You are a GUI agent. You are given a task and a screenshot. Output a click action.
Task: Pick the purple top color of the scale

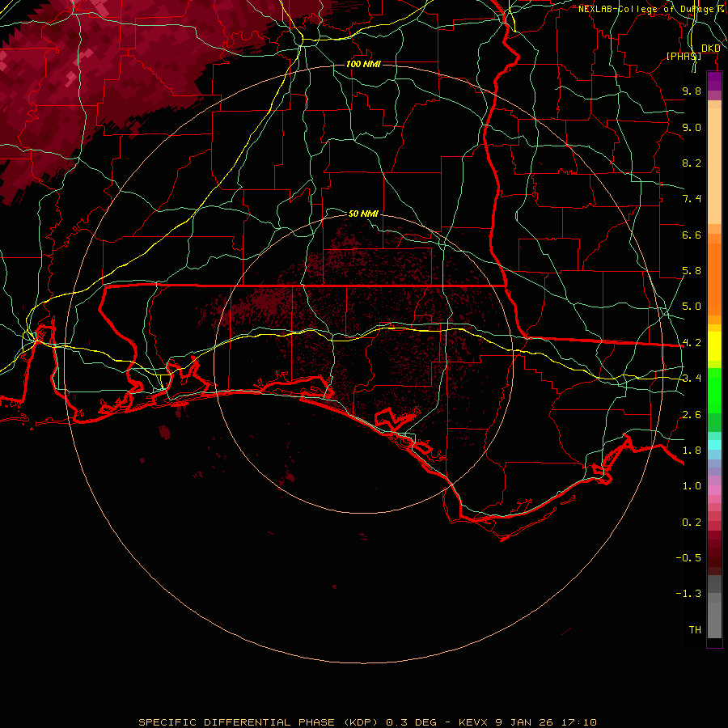point(714,81)
